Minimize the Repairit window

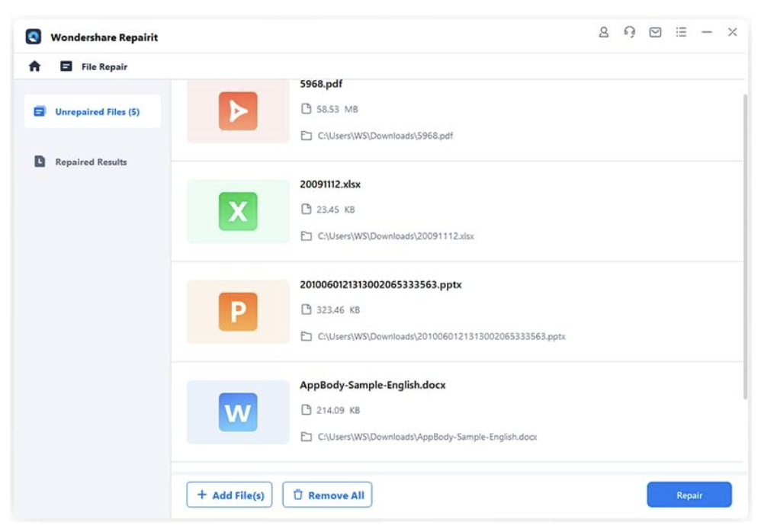(707, 32)
